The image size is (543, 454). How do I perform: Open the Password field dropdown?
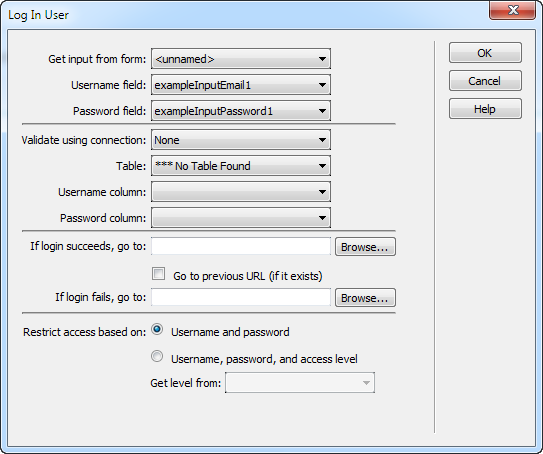[x=241, y=111]
